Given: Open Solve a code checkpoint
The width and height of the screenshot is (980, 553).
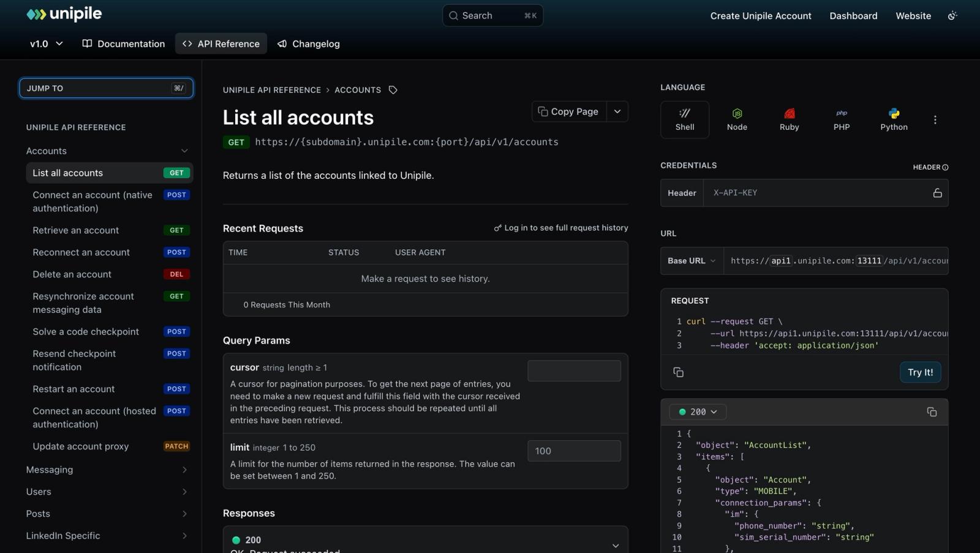Looking at the screenshot, I should [x=110, y=331].
